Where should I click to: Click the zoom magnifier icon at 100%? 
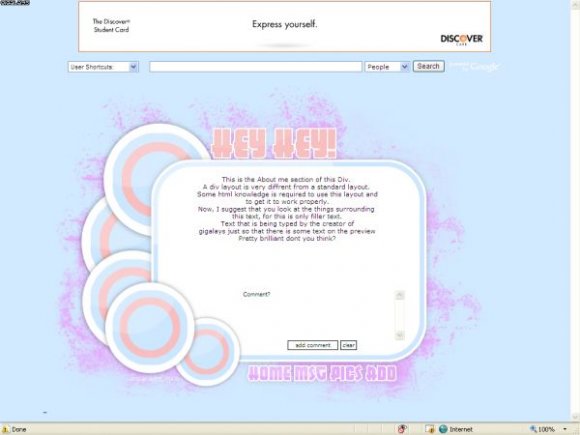533,429
